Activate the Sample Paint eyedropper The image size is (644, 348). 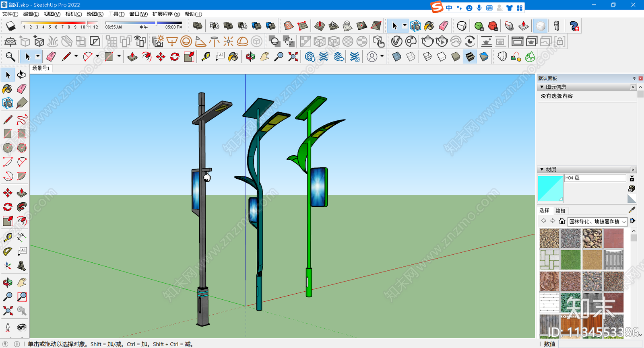pyautogui.click(x=632, y=210)
